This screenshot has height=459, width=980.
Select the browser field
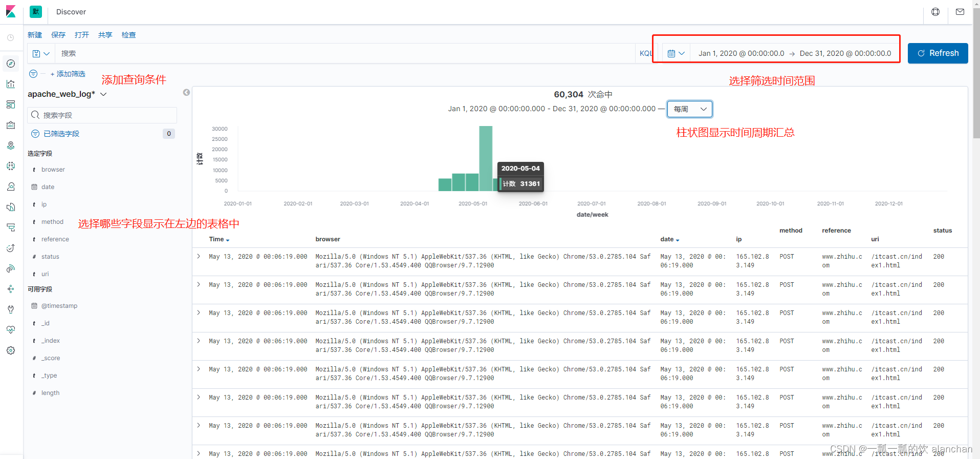(53, 170)
